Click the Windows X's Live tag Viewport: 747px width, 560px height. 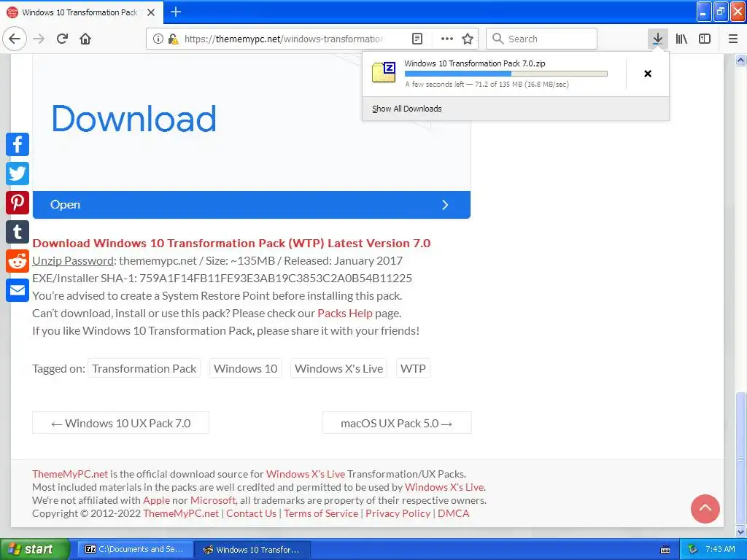[x=338, y=368]
